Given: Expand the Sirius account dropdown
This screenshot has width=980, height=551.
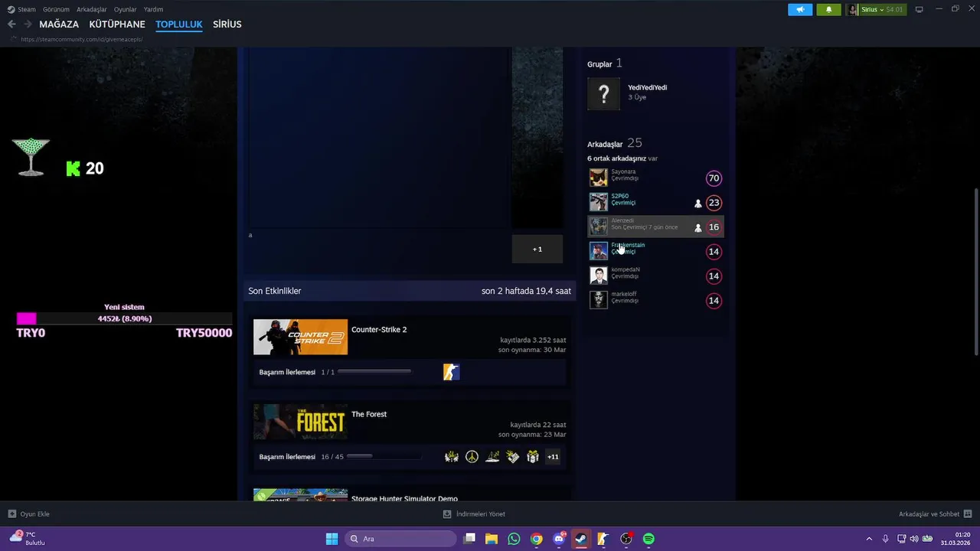Looking at the screenshot, I should pos(876,9).
